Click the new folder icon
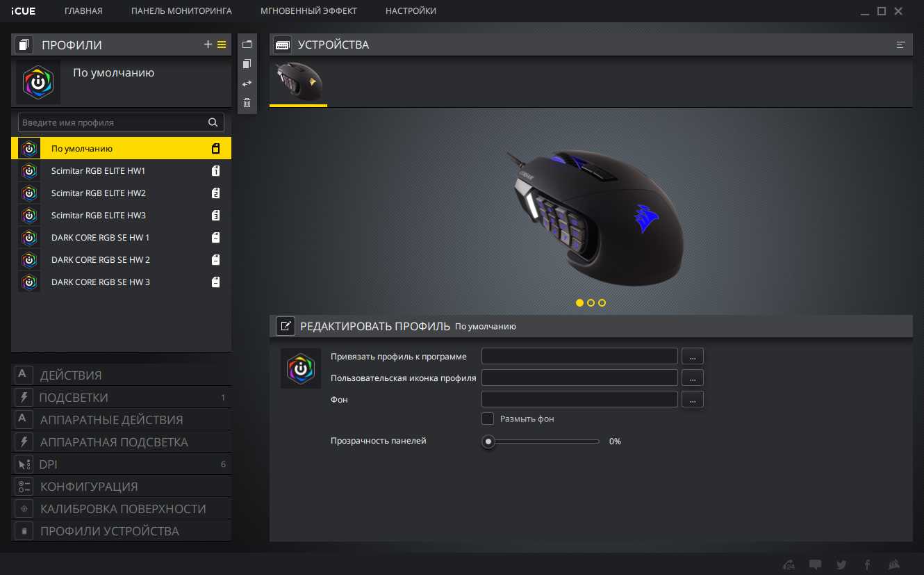 247,44
